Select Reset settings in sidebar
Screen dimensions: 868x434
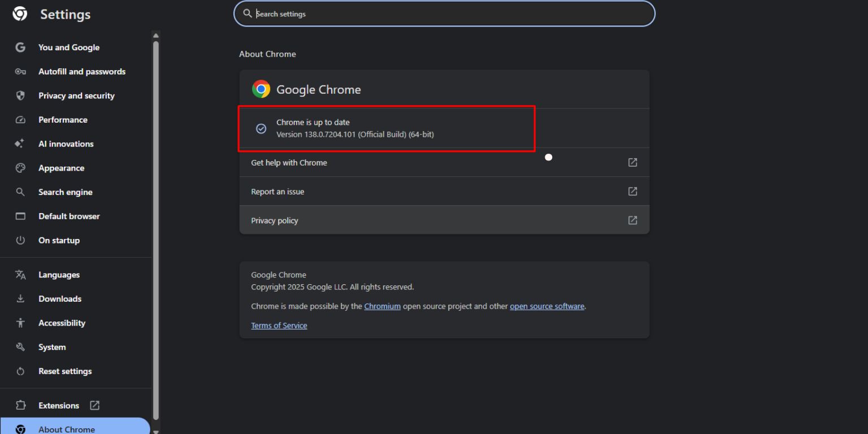pyautogui.click(x=76, y=371)
